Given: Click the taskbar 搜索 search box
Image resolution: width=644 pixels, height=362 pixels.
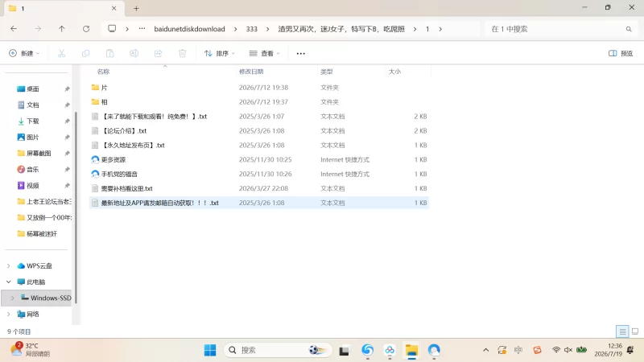Looking at the screenshot, I should (278, 350).
